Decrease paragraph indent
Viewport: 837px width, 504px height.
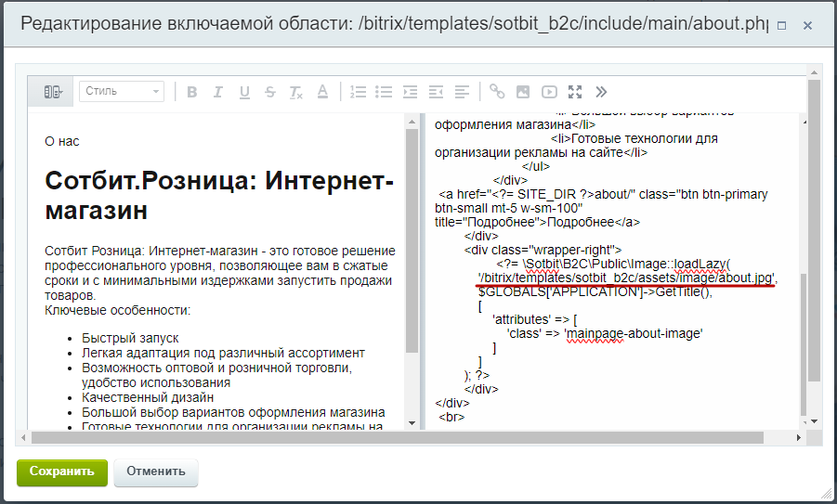[x=436, y=92]
